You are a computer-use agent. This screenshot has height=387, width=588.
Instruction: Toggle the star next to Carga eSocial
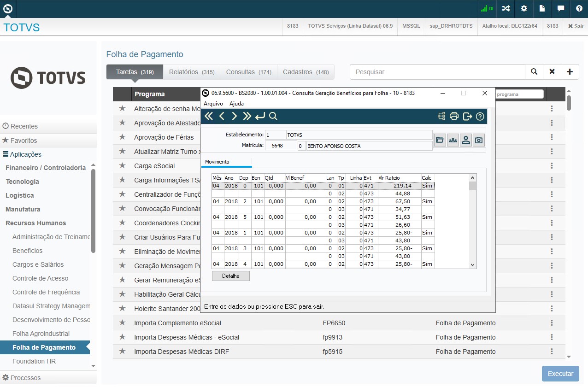point(122,166)
